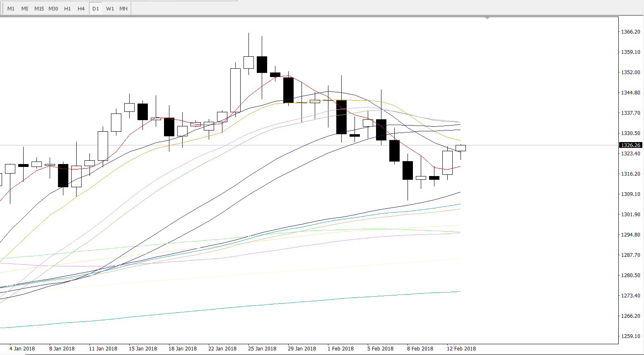Screen dimensions: 644x355
Task: Click the 12 Feb 2018 date label
Action: tap(461, 348)
